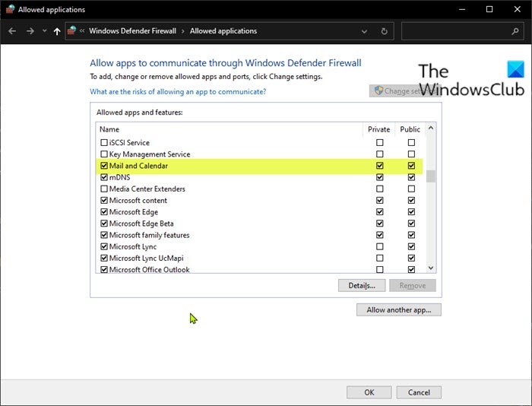Show hidden breadcrumb parents double chevron
The height and width of the screenshot is (406, 532).
(82, 31)
